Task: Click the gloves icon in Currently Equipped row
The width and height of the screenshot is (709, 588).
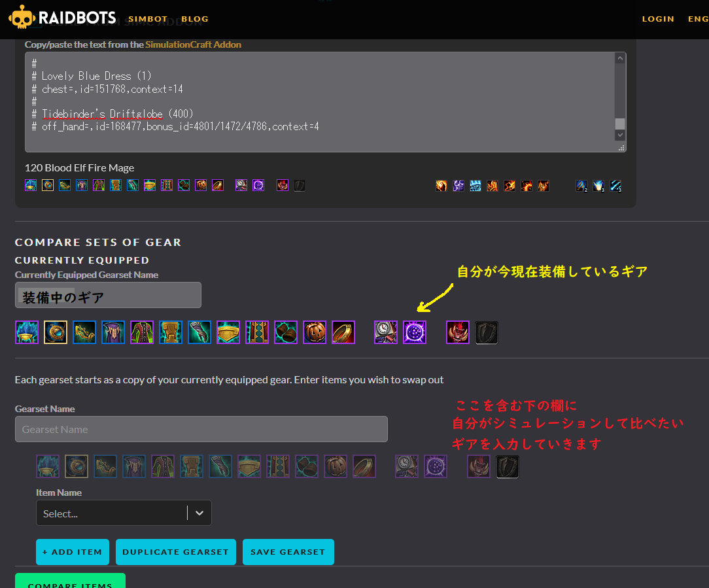Action: point(199,332)
